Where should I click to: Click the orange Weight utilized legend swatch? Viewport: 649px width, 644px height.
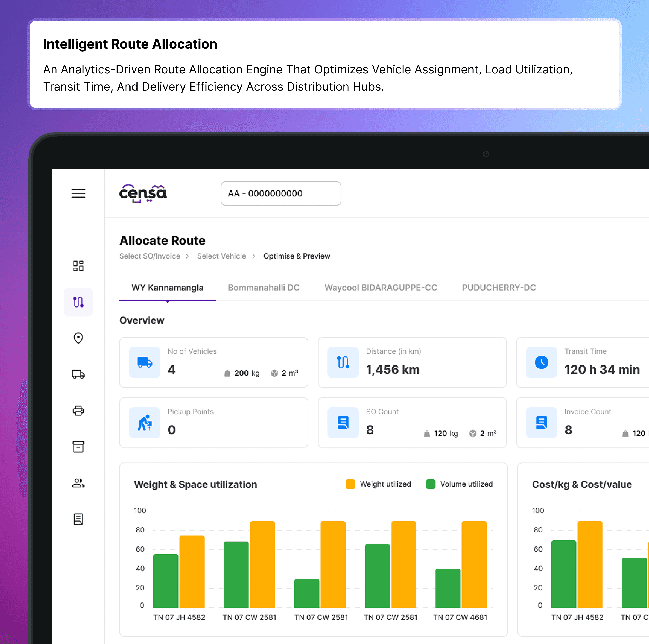coord(350,484)
